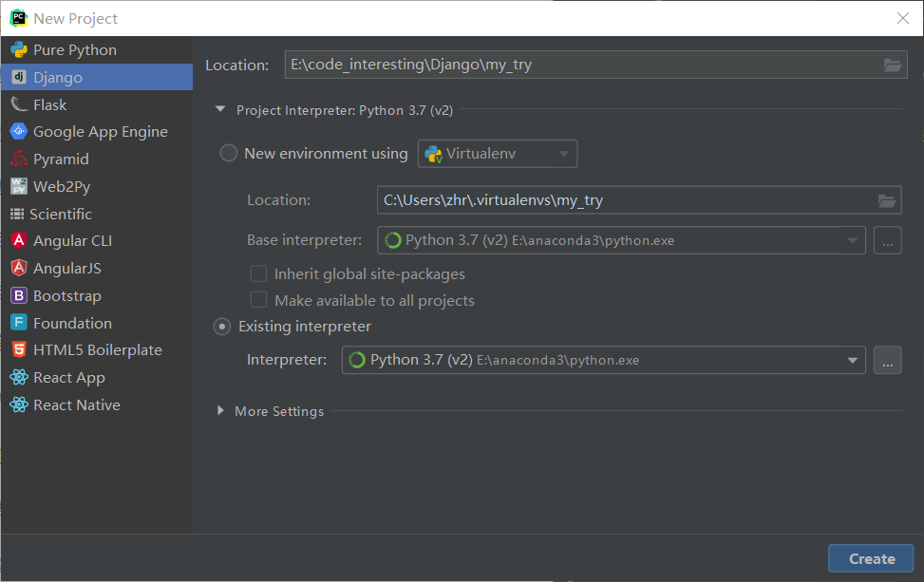Check Inherit global site-packages
Image resolution: width=924 pixels, height=582 pixels.
[x=258, y=274]
